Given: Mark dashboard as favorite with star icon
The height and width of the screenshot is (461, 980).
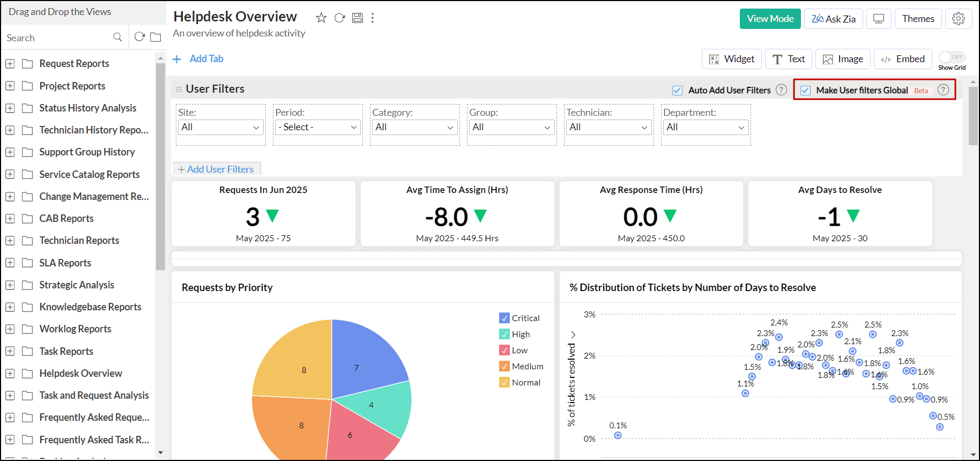Looking at the screenshot, I should [321, 18].
